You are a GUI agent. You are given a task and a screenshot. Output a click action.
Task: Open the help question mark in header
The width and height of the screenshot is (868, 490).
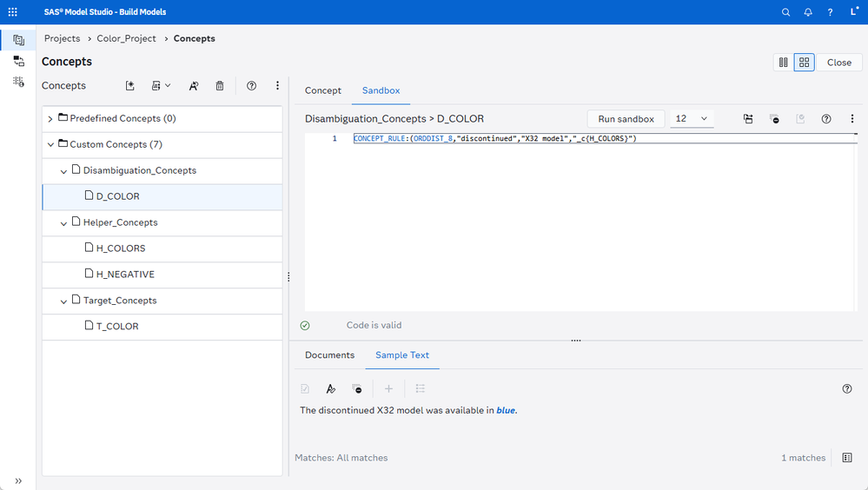[x=830, y=12]
